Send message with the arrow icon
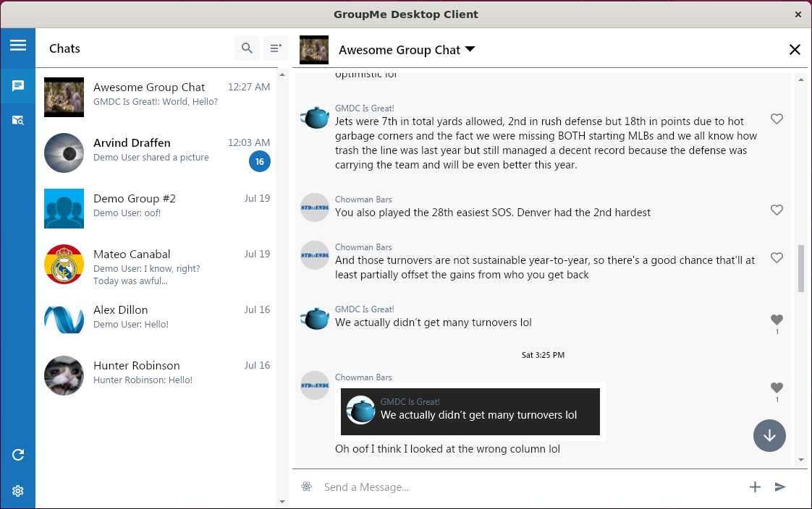 click(780, 487)
